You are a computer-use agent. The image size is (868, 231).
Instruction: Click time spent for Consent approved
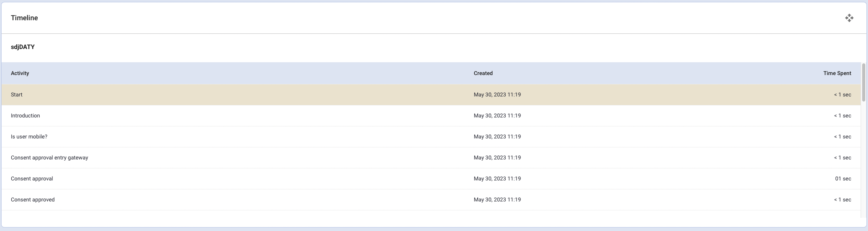point(842,199)
